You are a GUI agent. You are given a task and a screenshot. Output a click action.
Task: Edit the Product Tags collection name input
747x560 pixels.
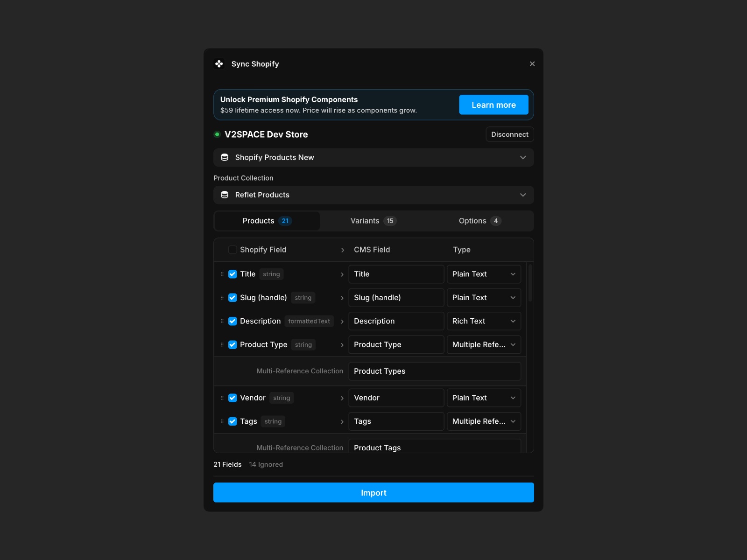point(435,446)
